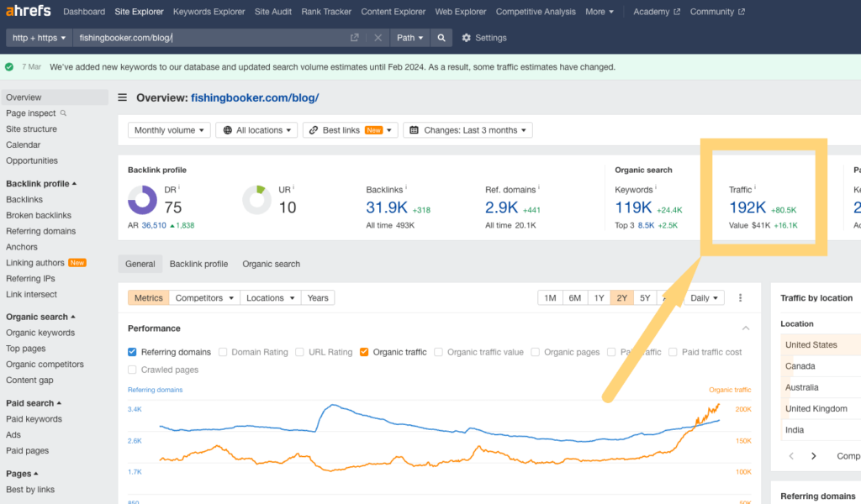This screenshot has height=504, width=861.
Task: Open Content Explorer
Action: pyautogui.click(x=394, y=12)
